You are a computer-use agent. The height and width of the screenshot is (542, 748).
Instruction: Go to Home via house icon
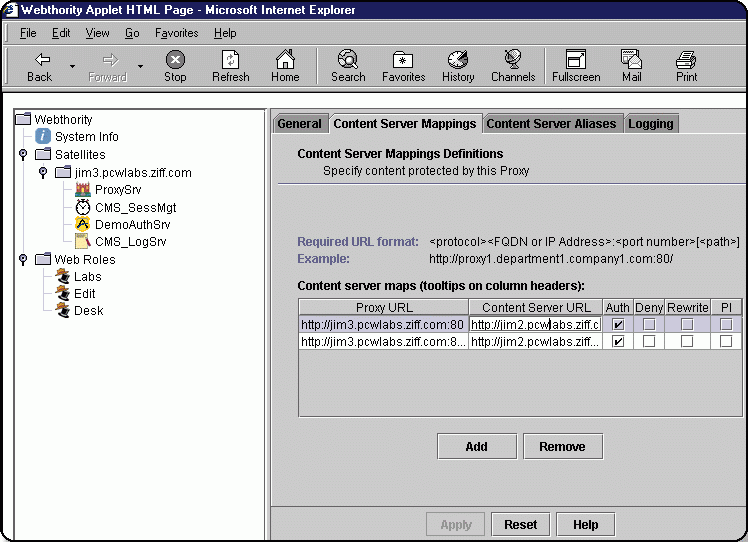pos(285,59)
